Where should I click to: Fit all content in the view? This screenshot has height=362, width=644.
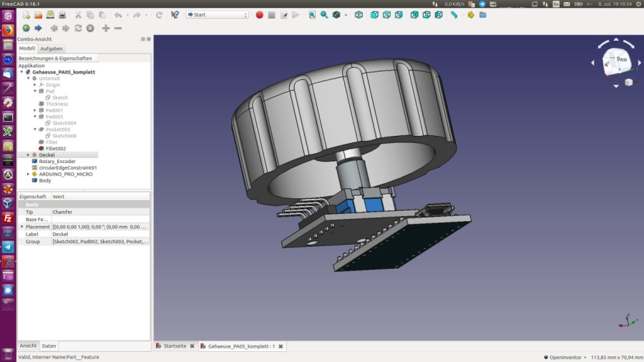pos(312,15)
